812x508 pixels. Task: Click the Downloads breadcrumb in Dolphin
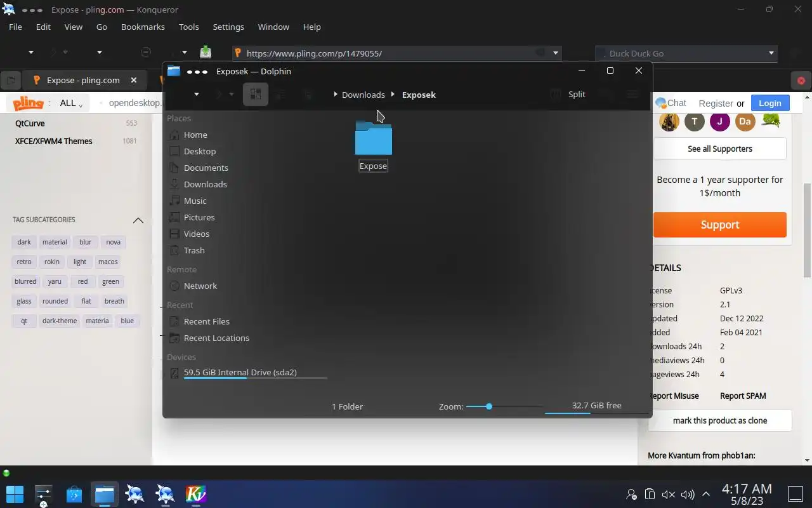pyautogui.click(x=363, y=95)
